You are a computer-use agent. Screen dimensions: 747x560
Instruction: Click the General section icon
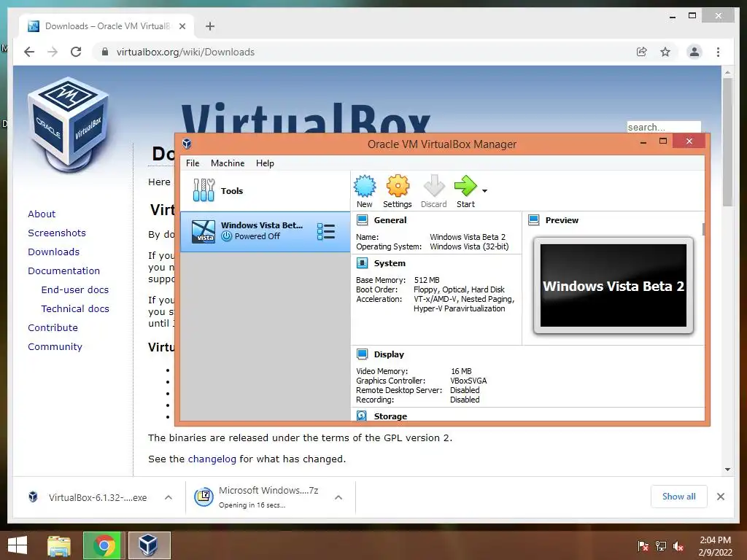tap(362, 220)
